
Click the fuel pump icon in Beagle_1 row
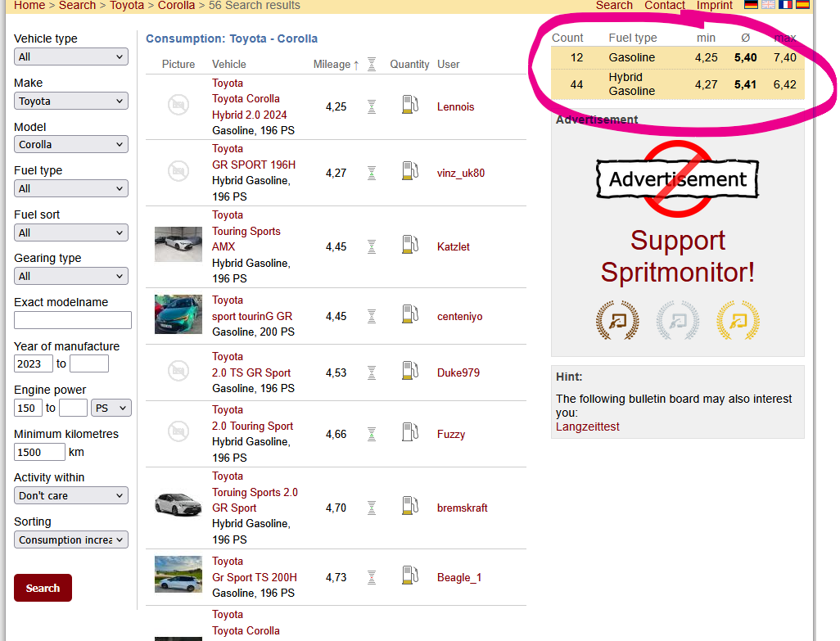(410, 576)
